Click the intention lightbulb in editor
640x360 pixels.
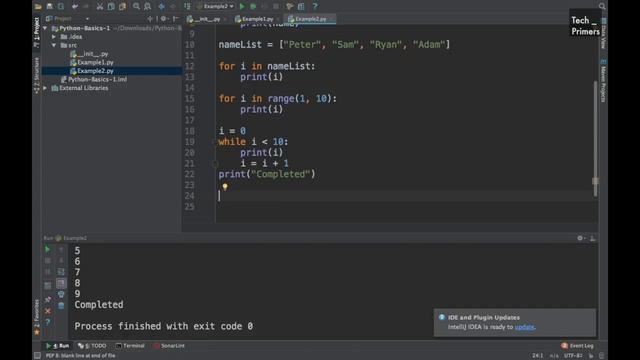225,187
